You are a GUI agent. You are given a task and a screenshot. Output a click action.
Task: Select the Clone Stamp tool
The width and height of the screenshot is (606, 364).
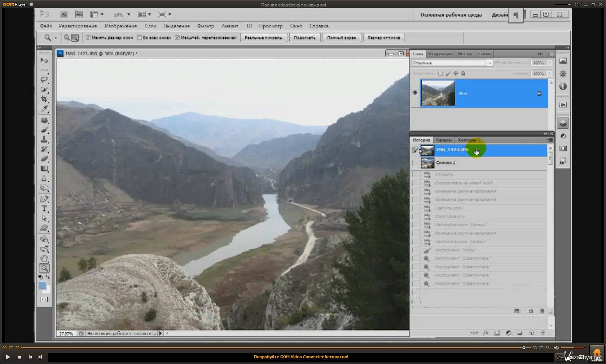pos(44,139)
